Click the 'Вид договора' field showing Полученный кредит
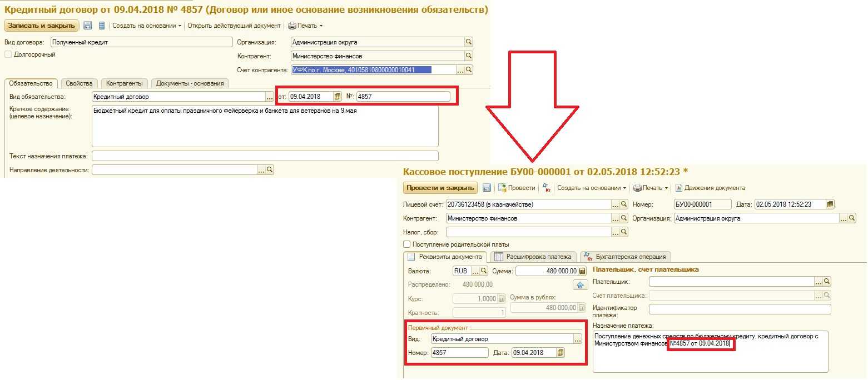Viewport: 868px width, 380px height. 141,42
